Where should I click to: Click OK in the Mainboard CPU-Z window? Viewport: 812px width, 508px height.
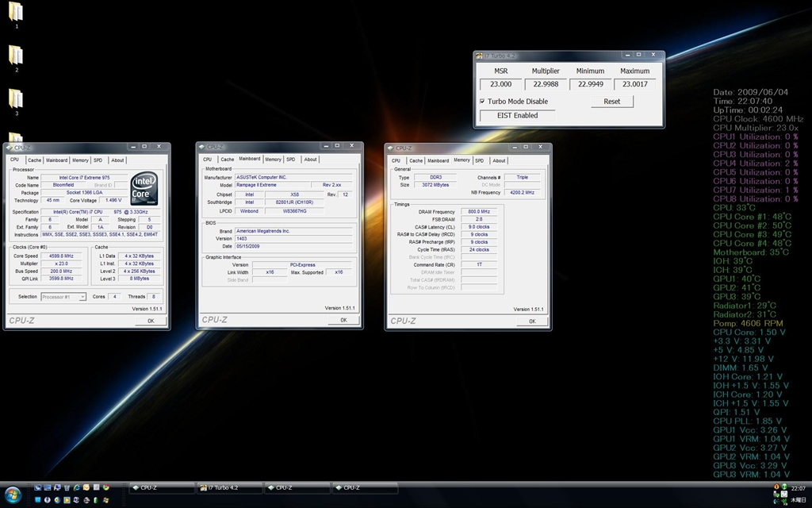(x=343, y=320)
